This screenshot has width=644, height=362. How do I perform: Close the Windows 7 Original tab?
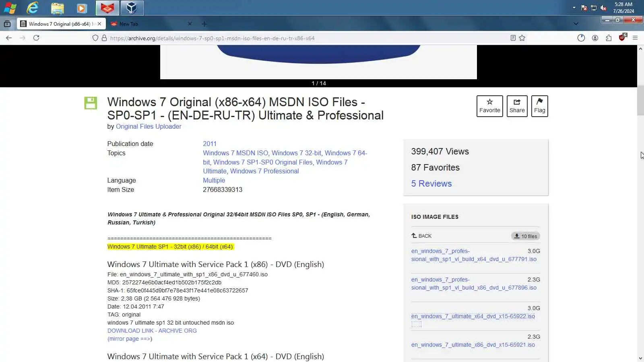99,24
